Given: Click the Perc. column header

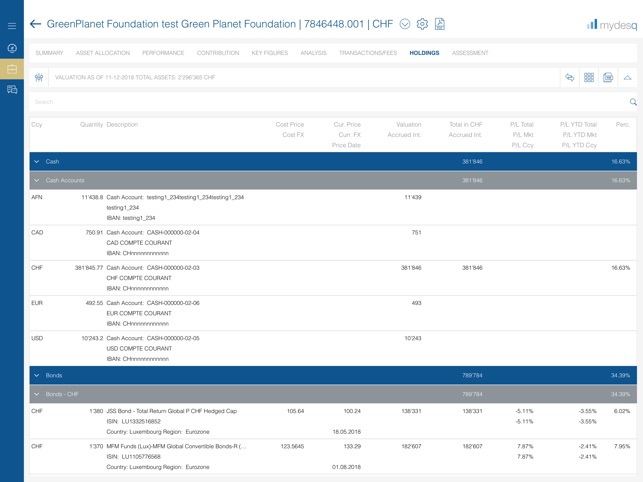Looking at the screenshot, I should (622, 125).
